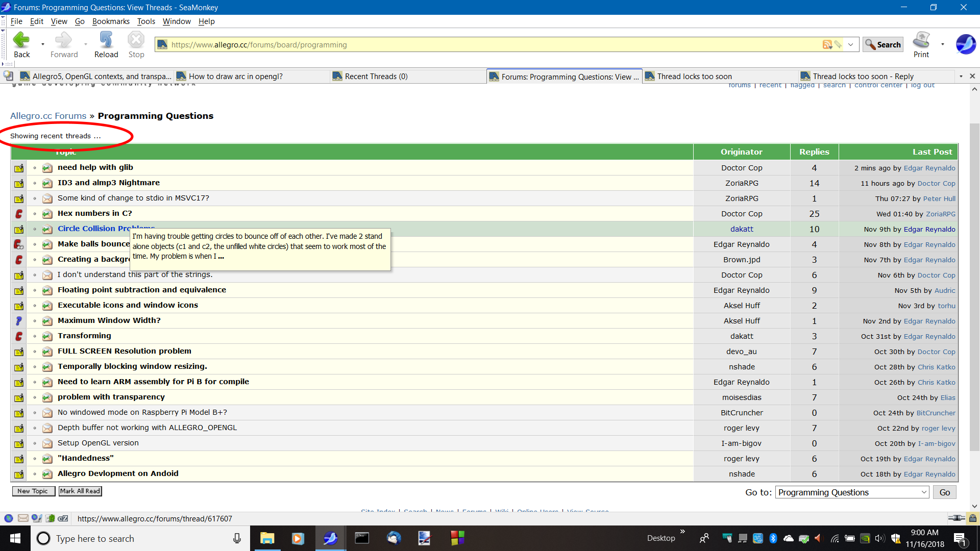Click the offline/online connection status icon
980x551 pixels.
click(956, 518)
